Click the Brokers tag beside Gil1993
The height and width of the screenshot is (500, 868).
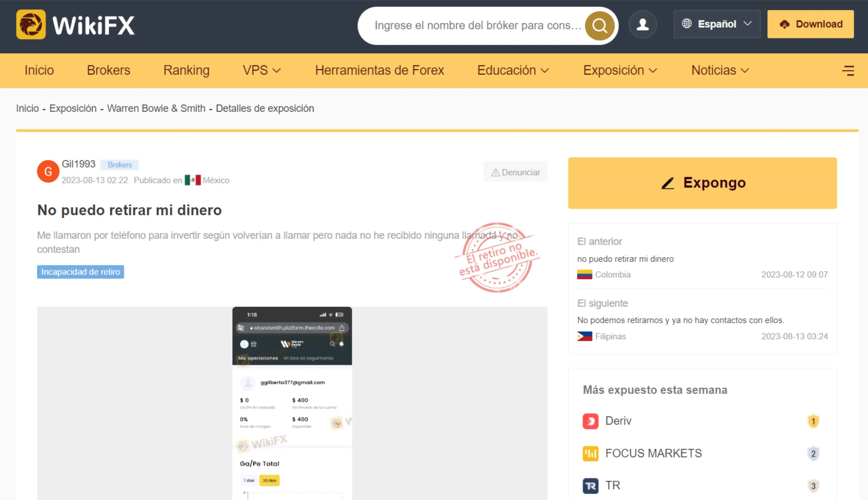point(120,165)
